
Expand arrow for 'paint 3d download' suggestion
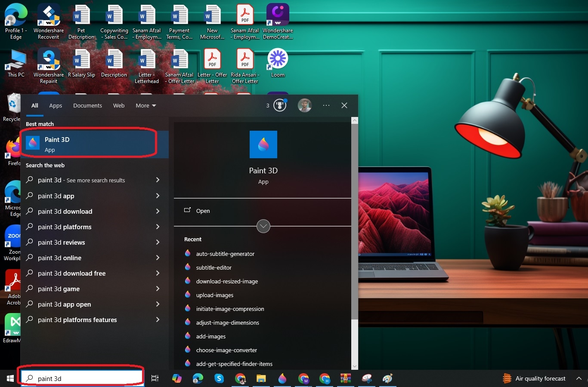158,211
